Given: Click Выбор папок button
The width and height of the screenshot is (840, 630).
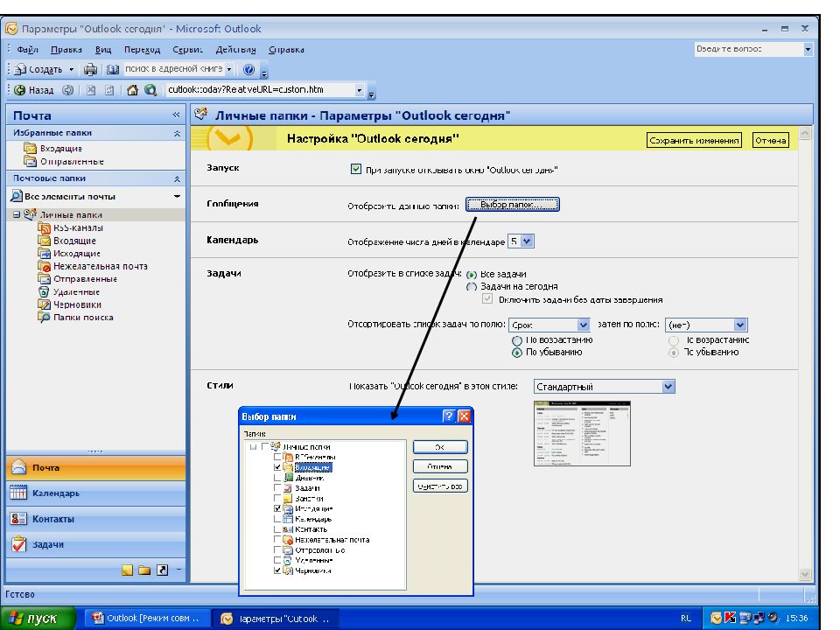Looking at the screenshot, I should pyautogui.click(x=512, y=205).
